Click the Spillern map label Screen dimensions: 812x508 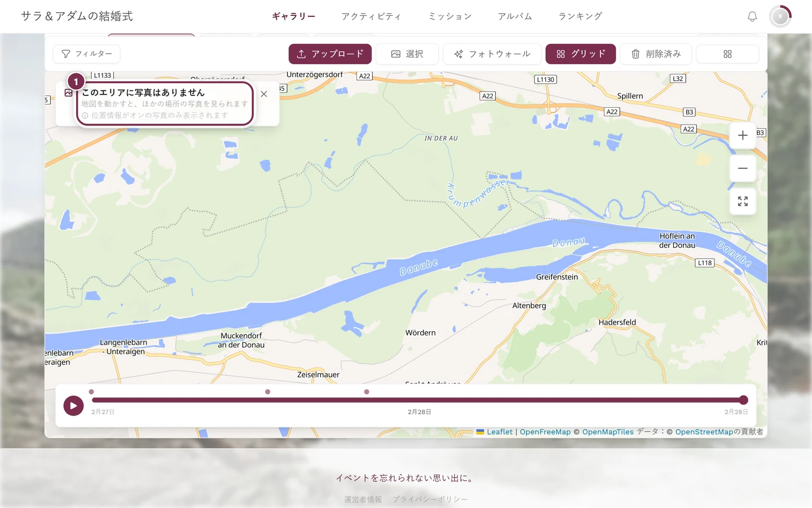point(630,96)
